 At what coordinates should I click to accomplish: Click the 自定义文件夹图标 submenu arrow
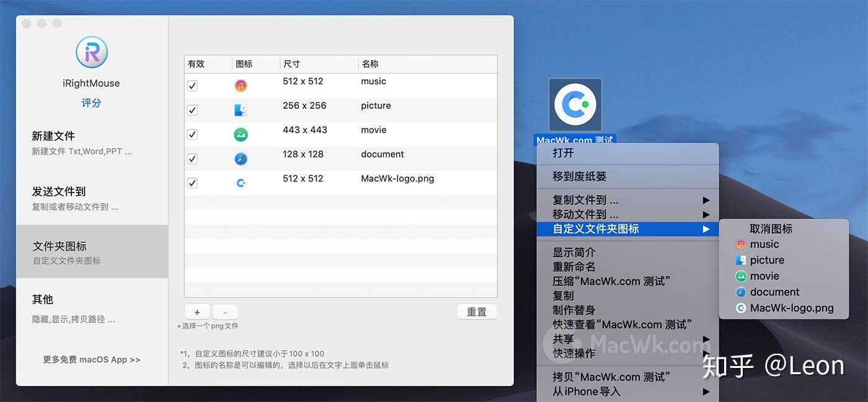point(706,229)
